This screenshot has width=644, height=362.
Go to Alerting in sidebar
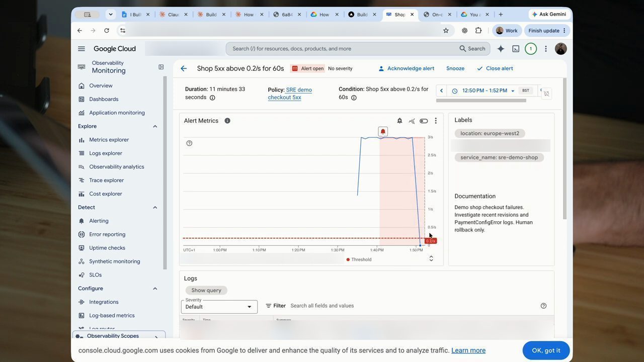pos(99,221)
